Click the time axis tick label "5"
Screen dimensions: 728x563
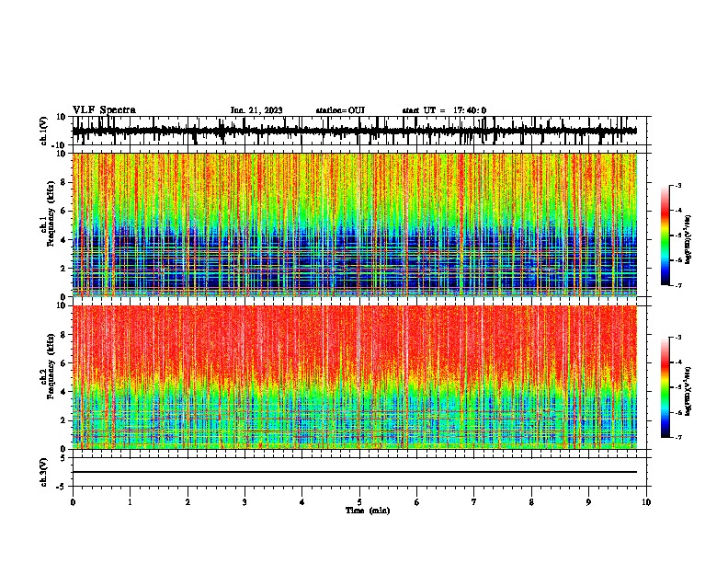pyautogui.click(x=359, y=502)
